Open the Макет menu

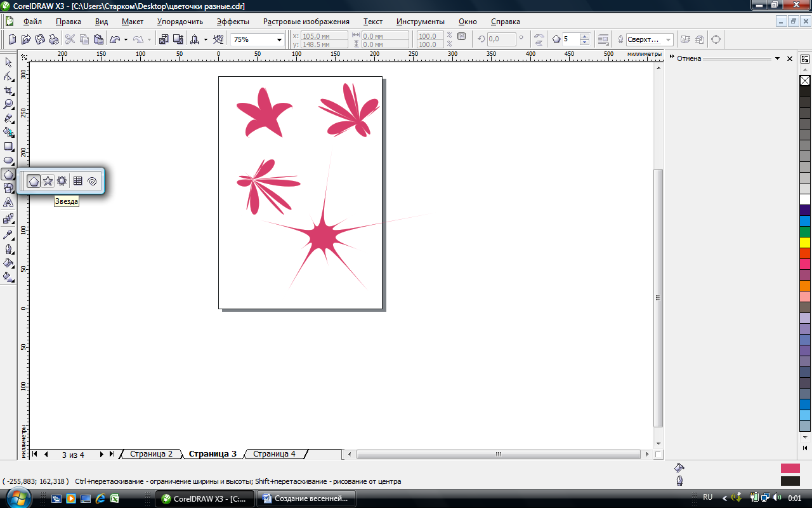click(x=133, y=22)
